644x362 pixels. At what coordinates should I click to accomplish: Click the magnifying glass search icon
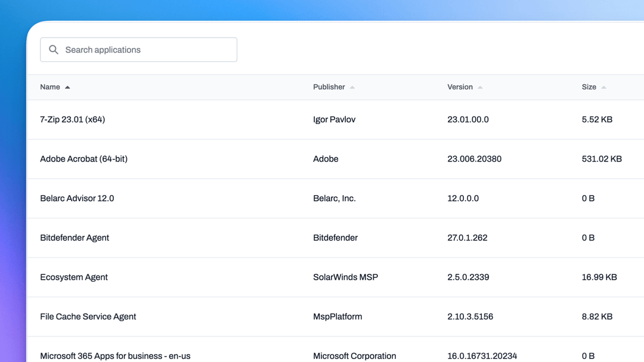pos(54,49)
